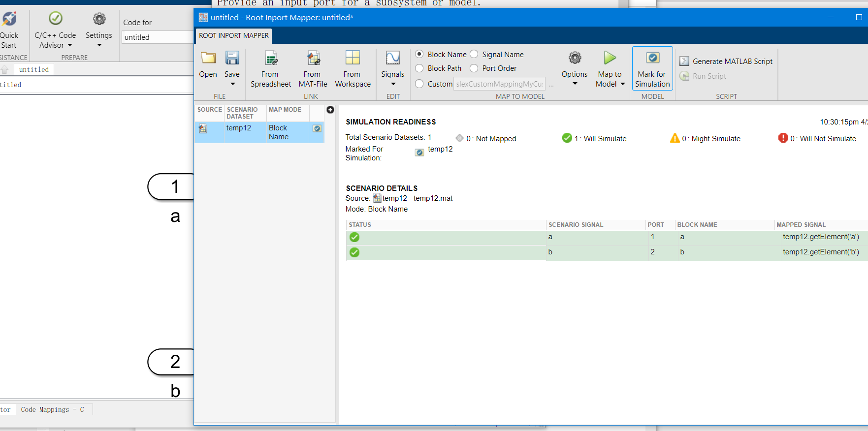This screenshot has width=868, height=431.
Task: Click the up-to-parent arrow in model window
Action: [x=5, y=70]
